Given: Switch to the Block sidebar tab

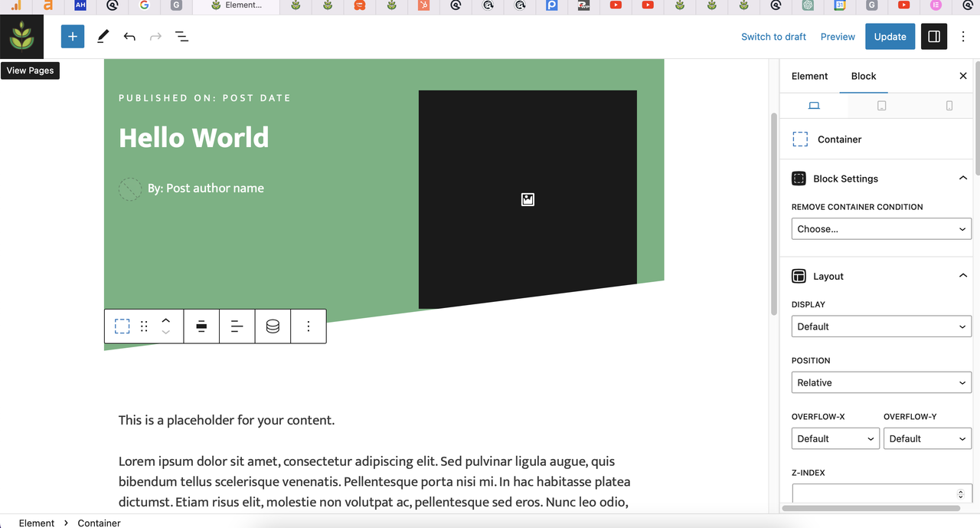Looking at the screenshot, I should (x=864, y=76).
